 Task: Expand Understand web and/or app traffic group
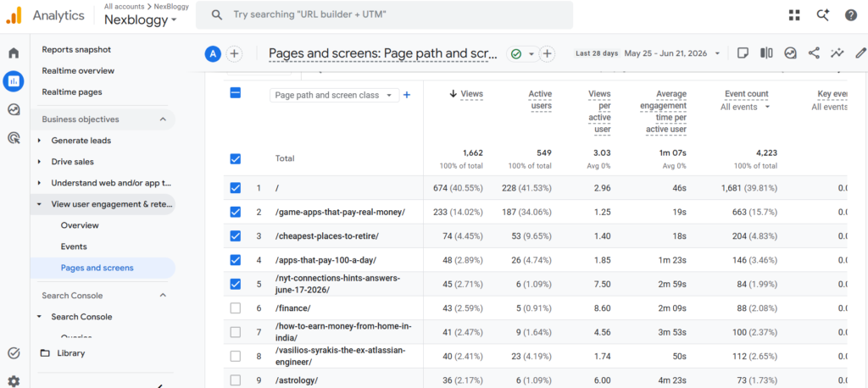click(x=39, y=183)
